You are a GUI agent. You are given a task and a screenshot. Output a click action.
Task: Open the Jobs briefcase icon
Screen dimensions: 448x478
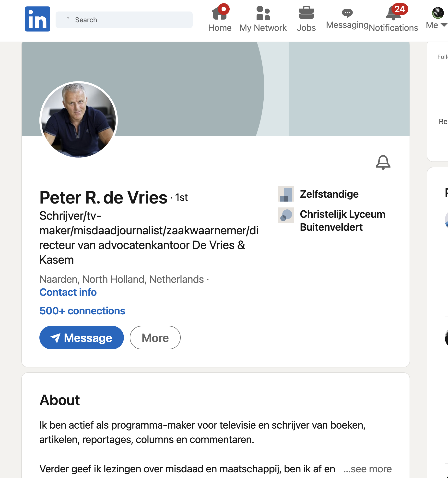coord(306,13)
